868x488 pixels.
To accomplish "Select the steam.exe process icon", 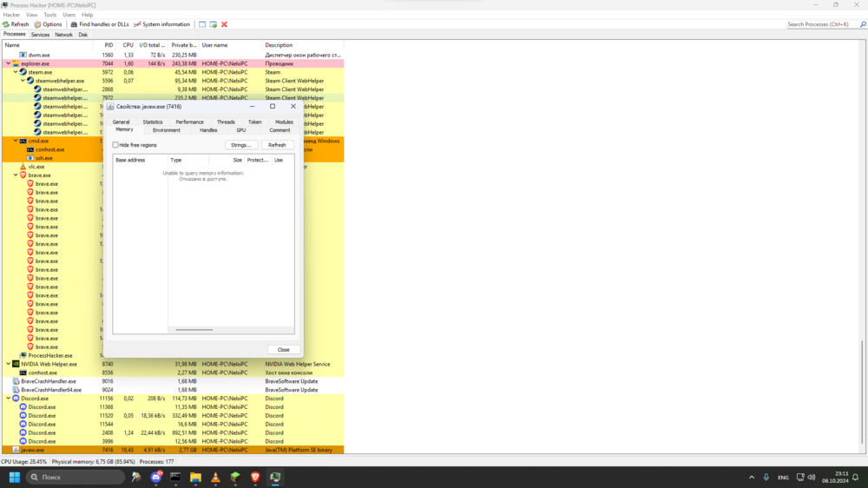I will (x=23, y=72).
